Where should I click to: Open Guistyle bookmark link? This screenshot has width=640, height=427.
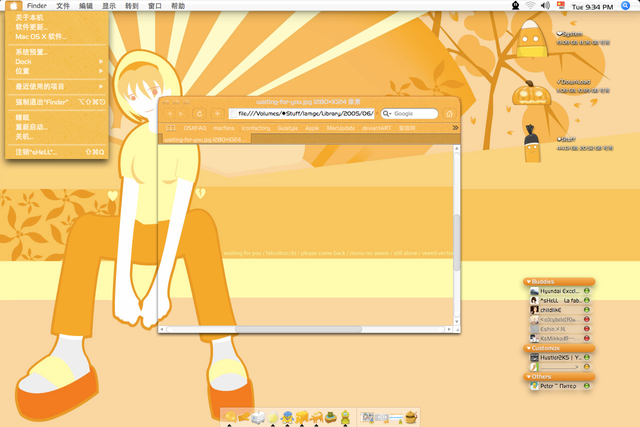tap(288, 128)
